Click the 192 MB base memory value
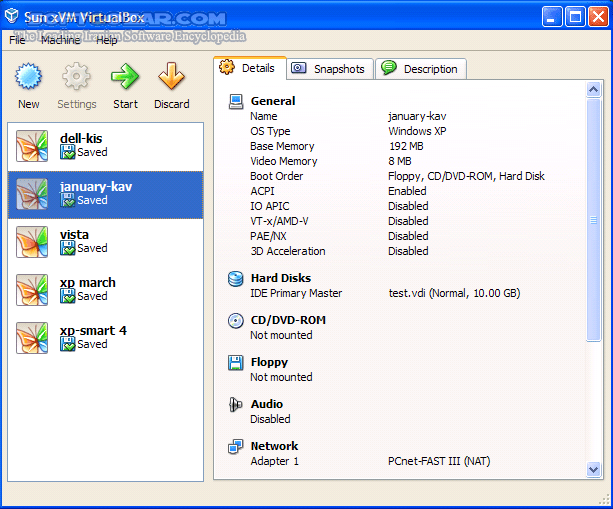This screenshot has height=509, width=613. tap(406, 146)
